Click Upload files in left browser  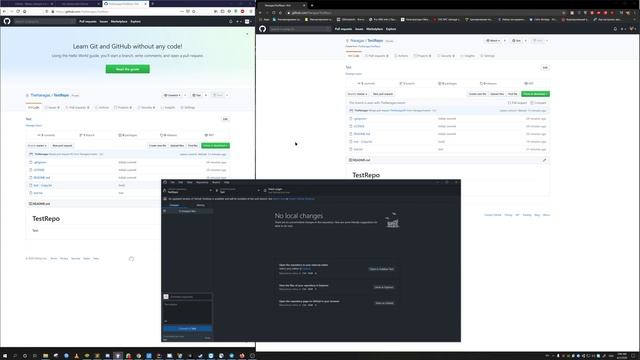click(x=177, y=146)
